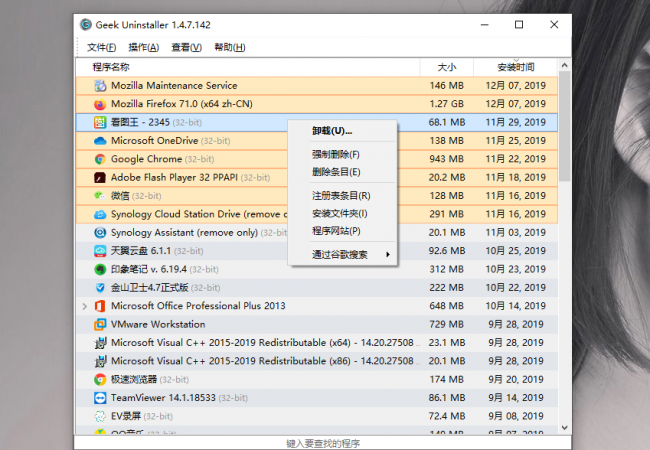Click the Geek Uninstaller title bar logo
Viewport: 650px width, 450px height.
(86, 25)
